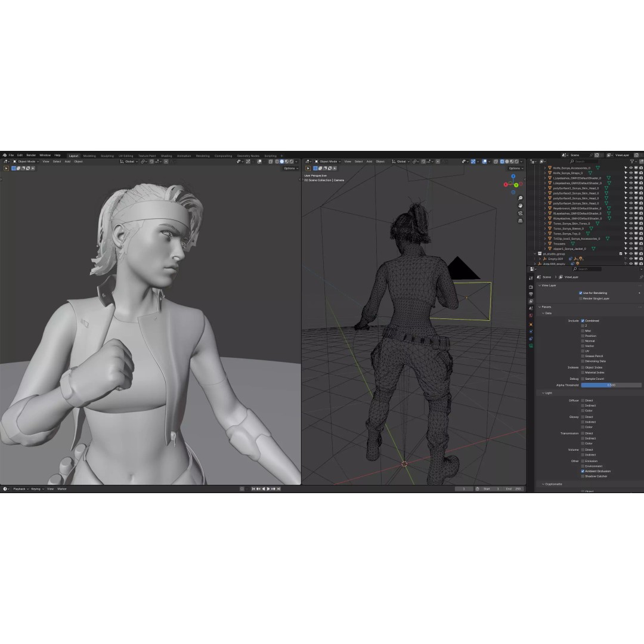Toggle the Combined pass checkbox
Image resolution: width=644 pixels, height=644 pixels.
click(583, 321)
